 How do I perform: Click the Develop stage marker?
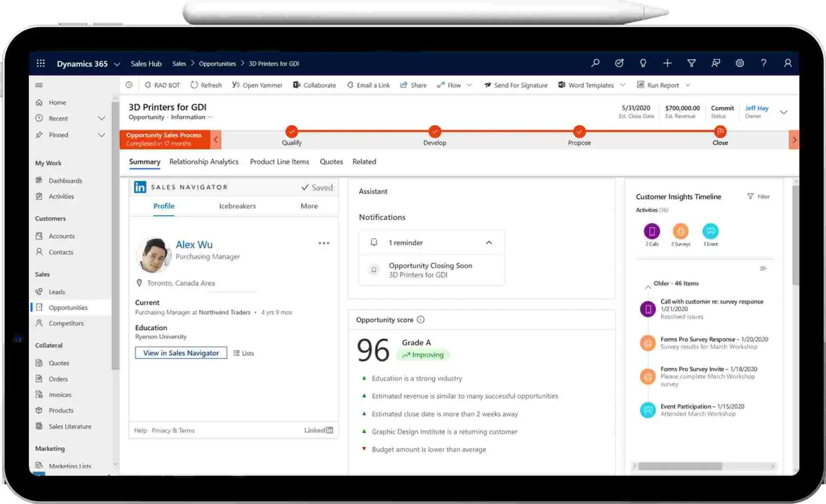pyautogui.click(x=434, y=131)
